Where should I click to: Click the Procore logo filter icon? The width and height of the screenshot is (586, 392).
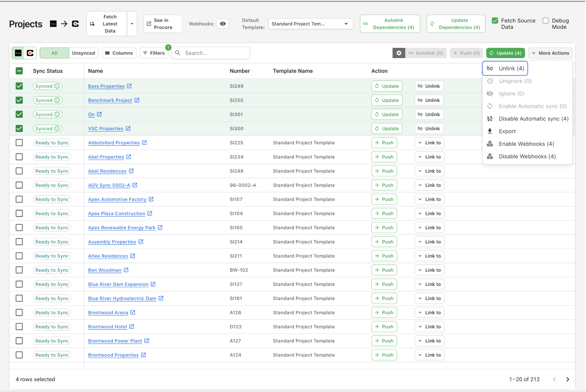point(30,53)
